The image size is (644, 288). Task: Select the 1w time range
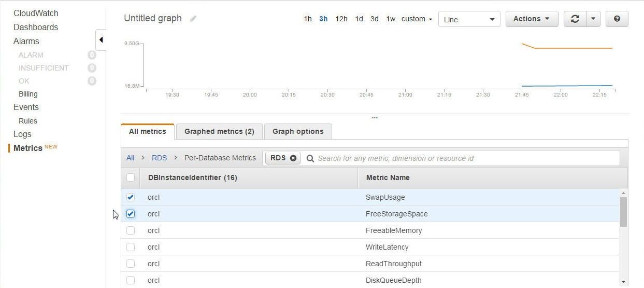click(x=391, y=19)
